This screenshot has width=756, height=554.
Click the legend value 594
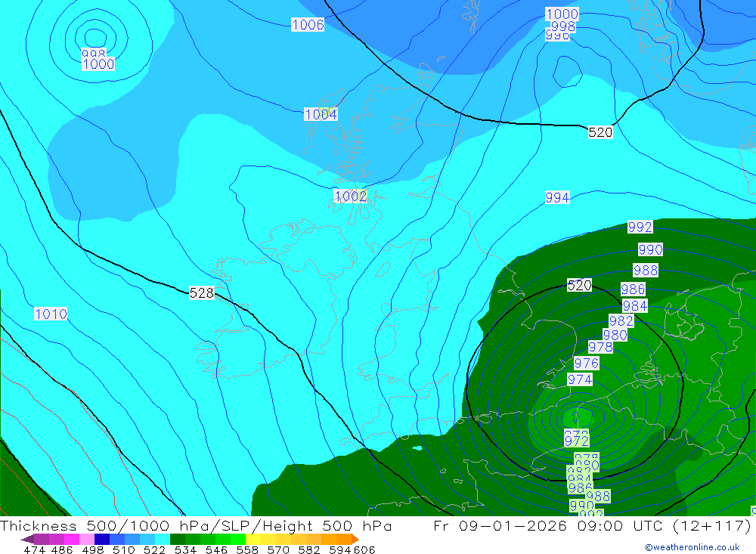coord(340,549)
